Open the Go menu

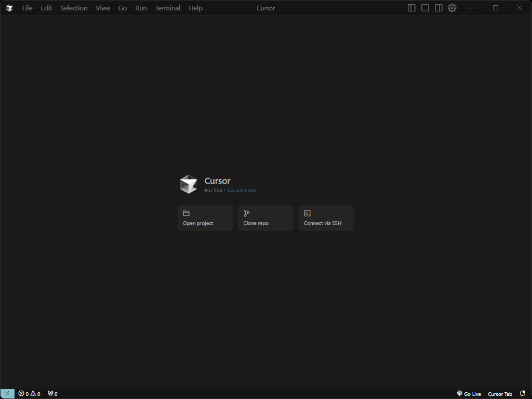(123, 8)
